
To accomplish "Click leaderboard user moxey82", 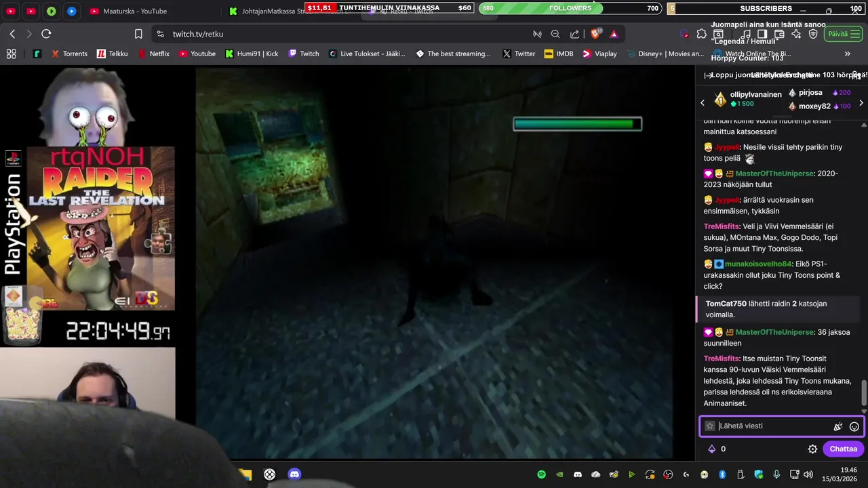I will pyautogui.click(x=814, y=106).
